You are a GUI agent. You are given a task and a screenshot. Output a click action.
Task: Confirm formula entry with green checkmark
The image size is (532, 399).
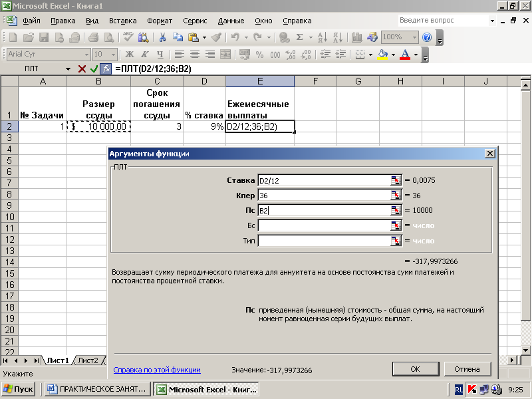[94, 69]
